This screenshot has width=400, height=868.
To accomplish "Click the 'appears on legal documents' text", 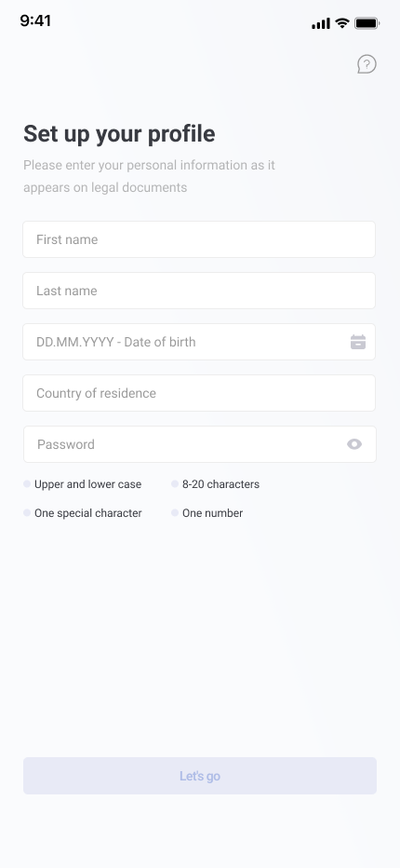I will pos(105,187).
